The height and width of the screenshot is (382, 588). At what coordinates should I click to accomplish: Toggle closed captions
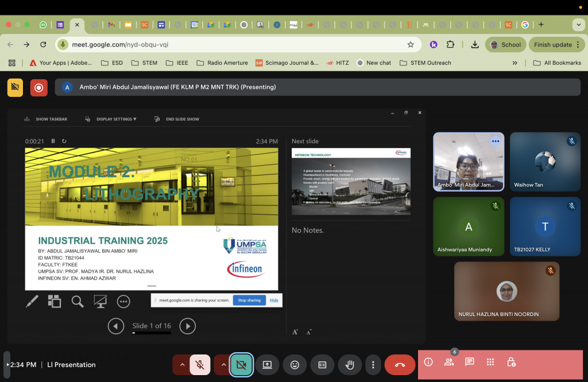point(322,365)
